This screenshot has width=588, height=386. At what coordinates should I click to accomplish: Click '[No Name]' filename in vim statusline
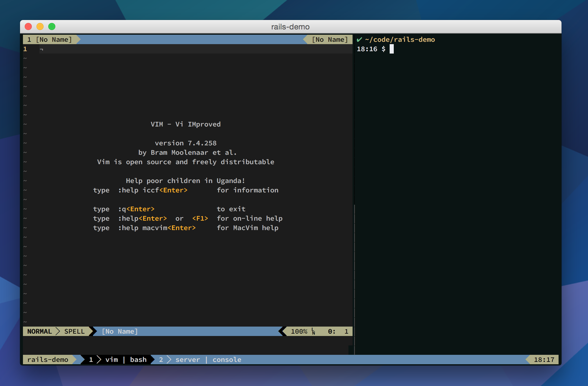coord(120,331)
